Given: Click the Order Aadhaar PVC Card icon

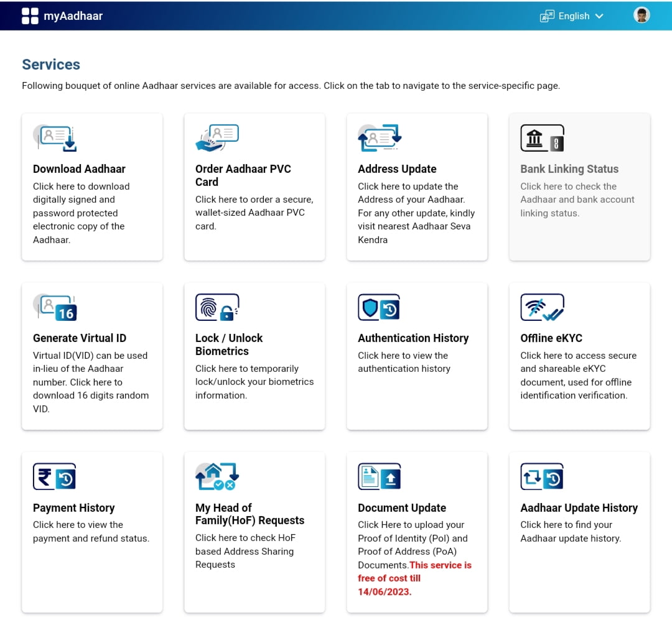Looking at the screenshot, I should coord(217,138).
